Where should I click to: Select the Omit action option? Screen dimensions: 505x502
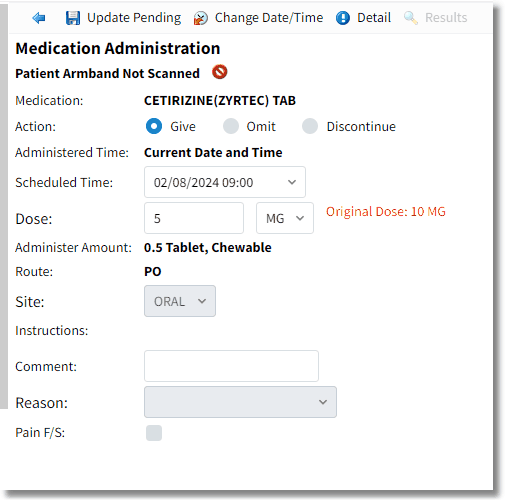pyautogui.click(x=231, y=126)
